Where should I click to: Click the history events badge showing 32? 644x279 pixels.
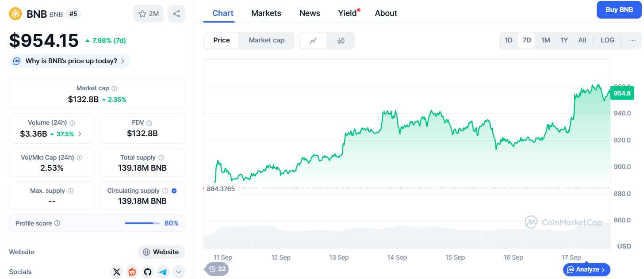coord(217,269)
